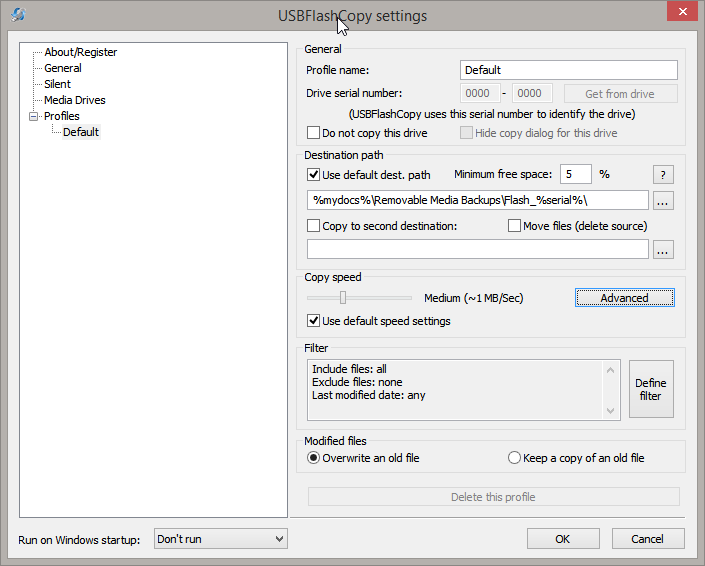Click the destination path text field
705x566 pixels.
pos(477,201)
